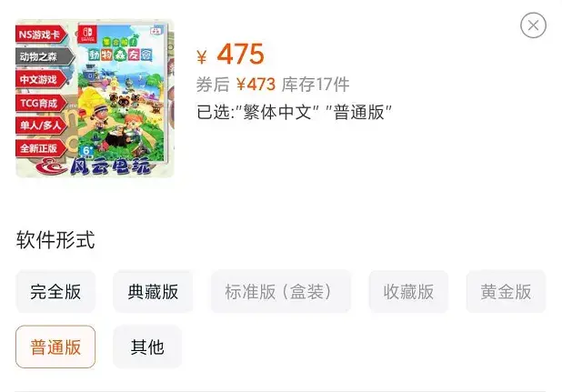Tap the disabled 标准版 (盒装) option
Image resolution: width=562 pixels, height=392 pixels.
(x=281, y=291)
